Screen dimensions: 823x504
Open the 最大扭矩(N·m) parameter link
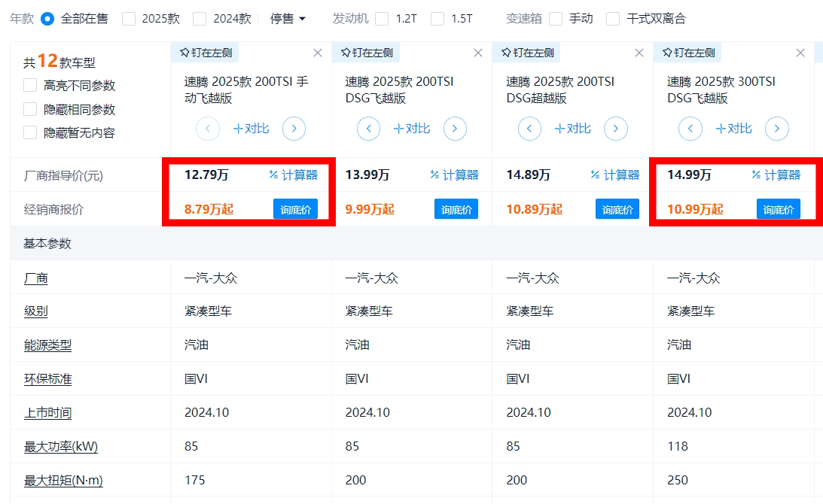(x=63, y=481)
